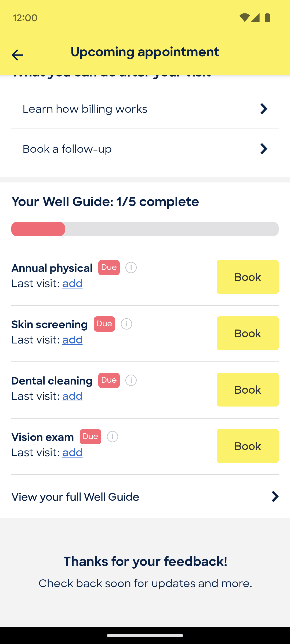
Task: Tap the Wi-Fi icon in status bar
Action: (244, 18)
